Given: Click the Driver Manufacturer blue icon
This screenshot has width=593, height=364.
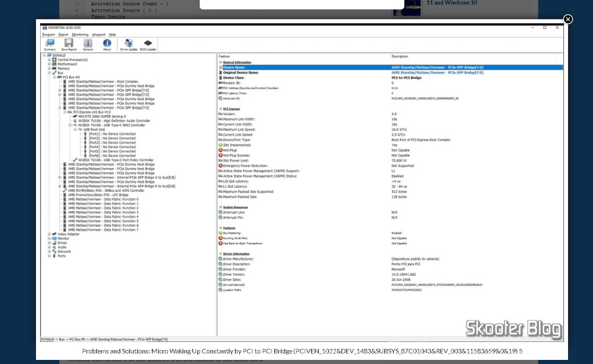Looking at the screenshot, I should coord(220,259).
